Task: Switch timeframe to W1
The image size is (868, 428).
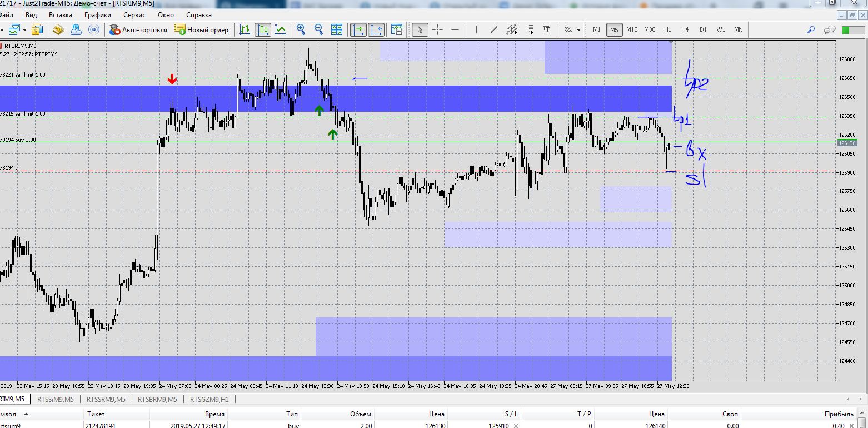Action: pos(721,29)
